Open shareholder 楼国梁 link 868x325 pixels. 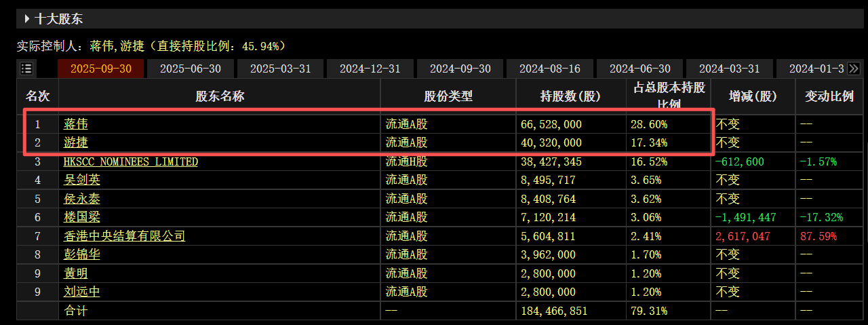[x=82, y=217]
